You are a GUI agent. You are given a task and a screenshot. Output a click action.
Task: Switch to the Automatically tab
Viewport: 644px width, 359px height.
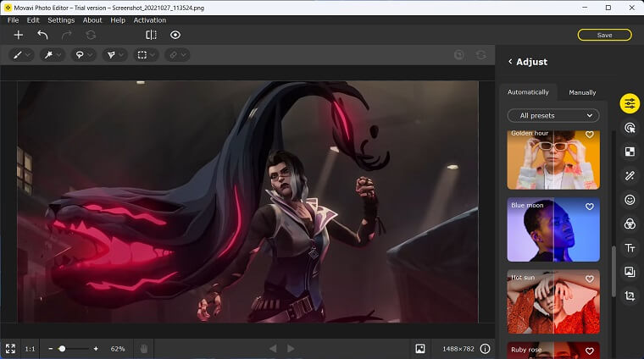528,92
